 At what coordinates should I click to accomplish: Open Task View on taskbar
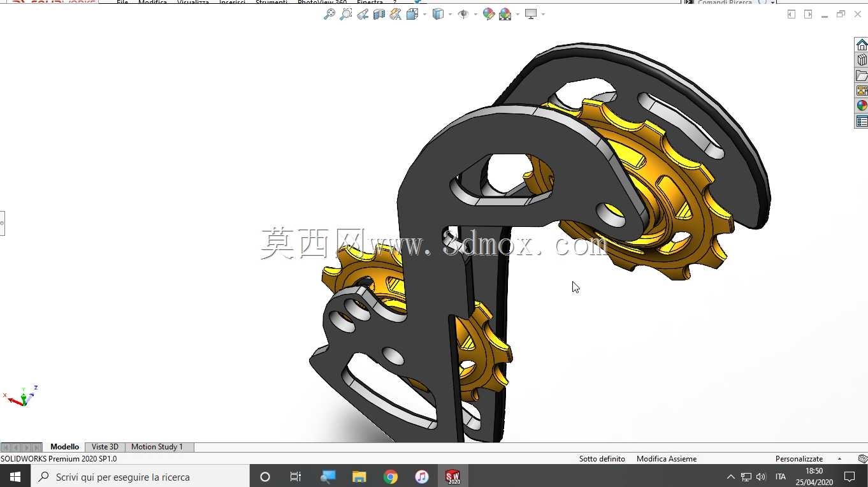click(296, 476)
